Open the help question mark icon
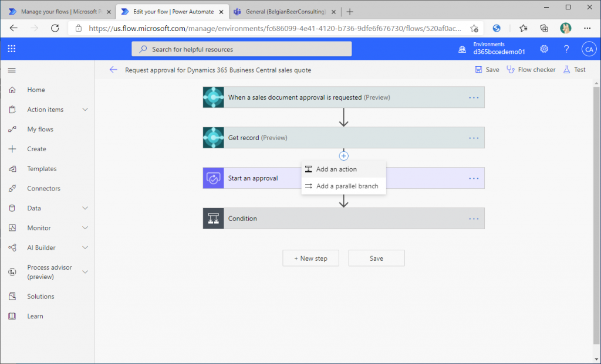 (566, 49)
